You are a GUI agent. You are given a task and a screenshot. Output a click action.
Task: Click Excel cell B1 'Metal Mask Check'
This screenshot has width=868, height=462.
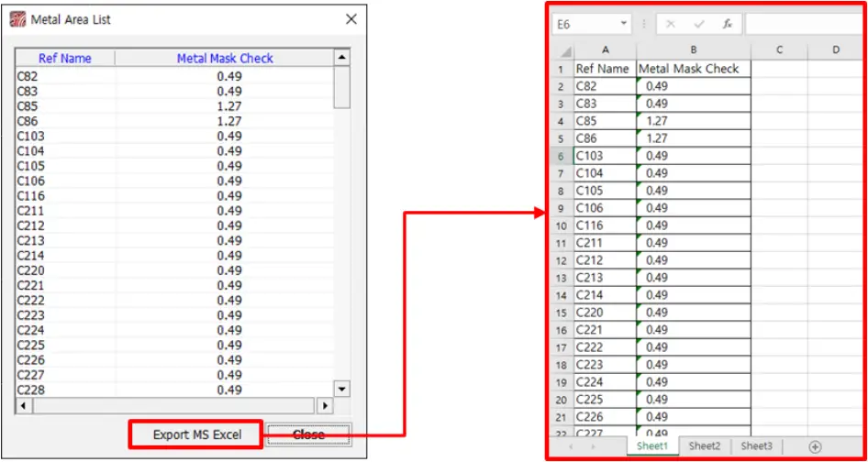pyautogui.click(x=694, y=69)
